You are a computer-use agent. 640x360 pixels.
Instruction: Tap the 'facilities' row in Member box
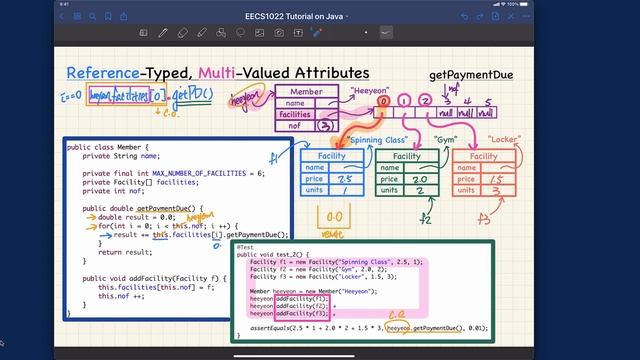click(307, 114)
